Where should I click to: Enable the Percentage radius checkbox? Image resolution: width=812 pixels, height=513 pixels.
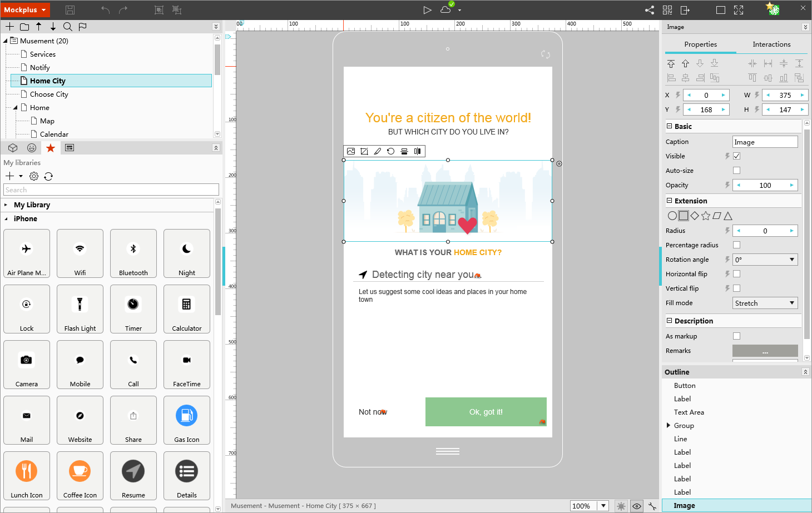point(737,245)
